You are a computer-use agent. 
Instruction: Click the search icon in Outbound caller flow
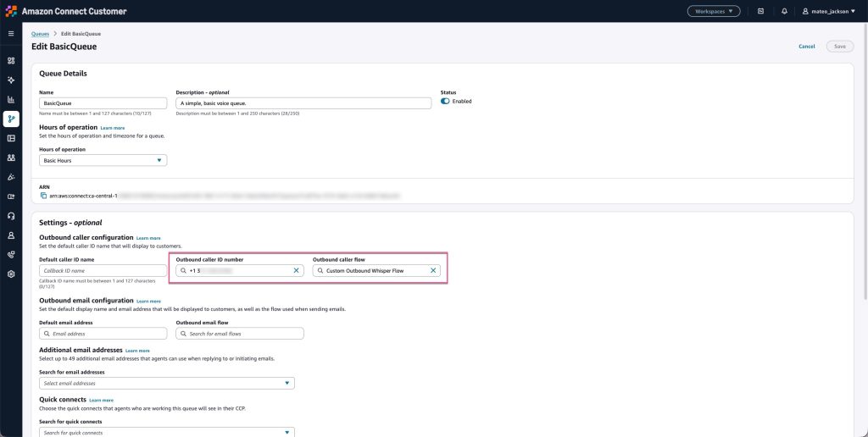pos(320,271)
